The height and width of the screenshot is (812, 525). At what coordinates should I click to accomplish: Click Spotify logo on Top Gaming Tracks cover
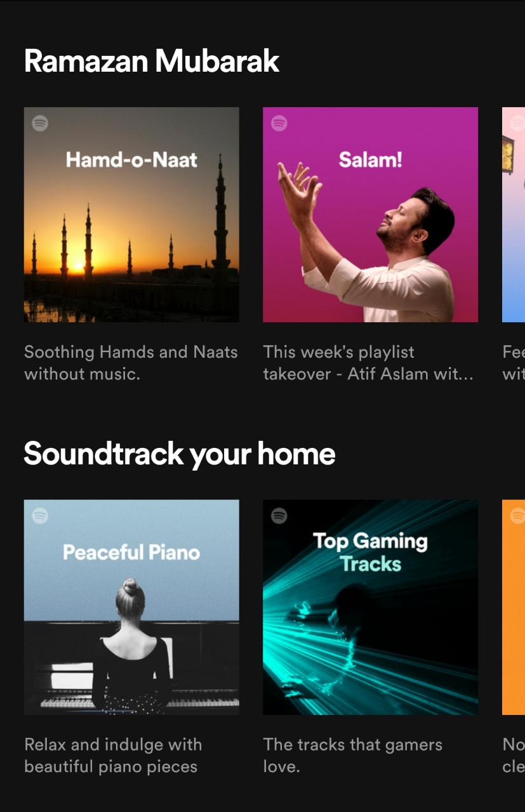click(x=279, y=516)
